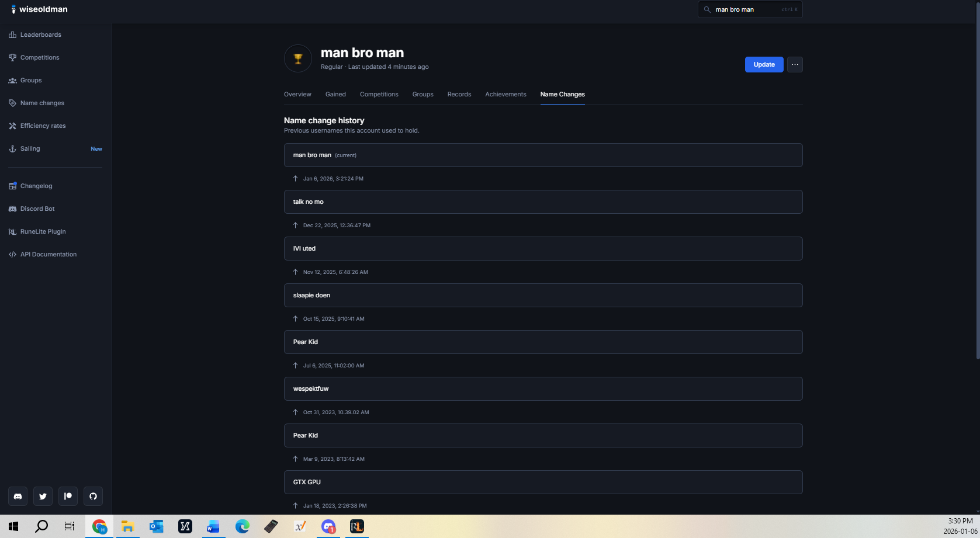980x538 pixels.
Task: Switch to the Records tab
Action: [459, 94]
